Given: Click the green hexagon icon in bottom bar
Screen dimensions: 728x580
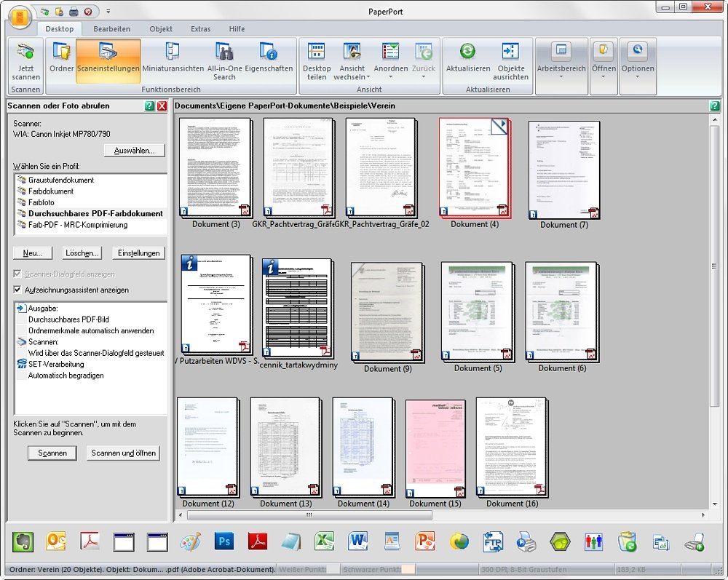Looking at the screenshot, I should click(x=559, y=541).
